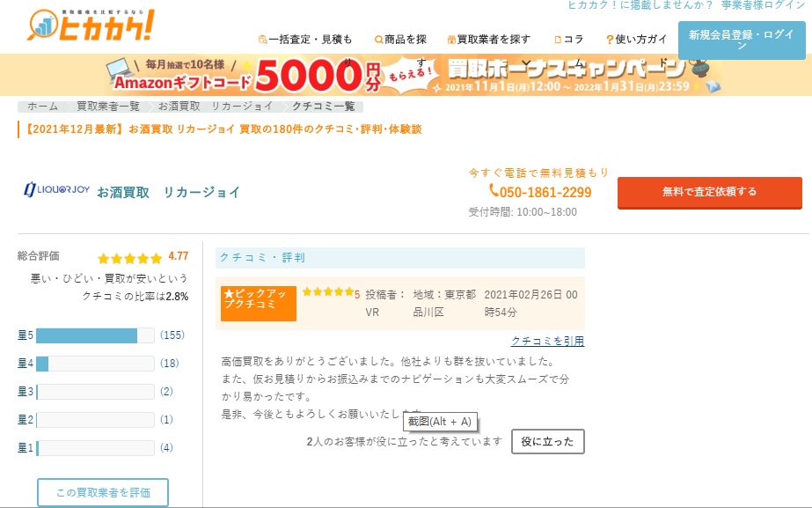
Task: Click the 新規会員登録・ログイン button
Action: pos(742,40)
